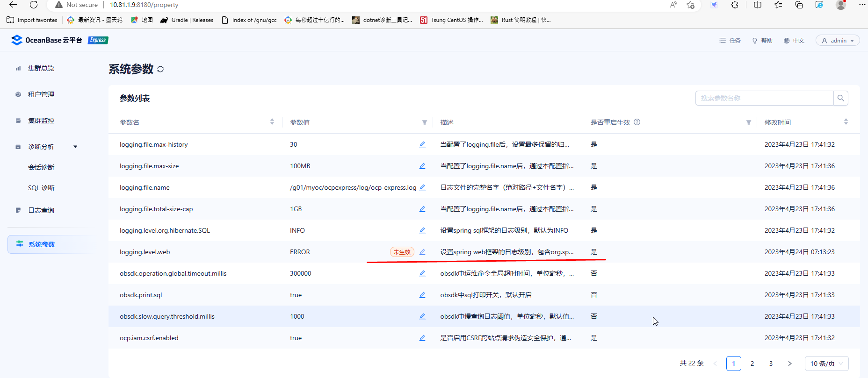The image size is (868, 378).
Task: Click the ERROR value for logging.level.web
Action: tap(300, 252)
